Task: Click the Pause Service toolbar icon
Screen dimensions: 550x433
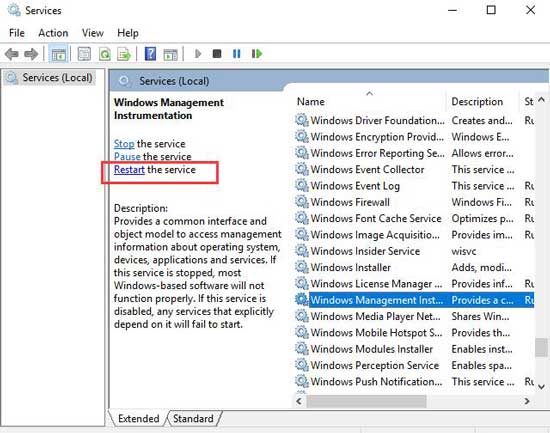Action: click(x=237, y=54)
